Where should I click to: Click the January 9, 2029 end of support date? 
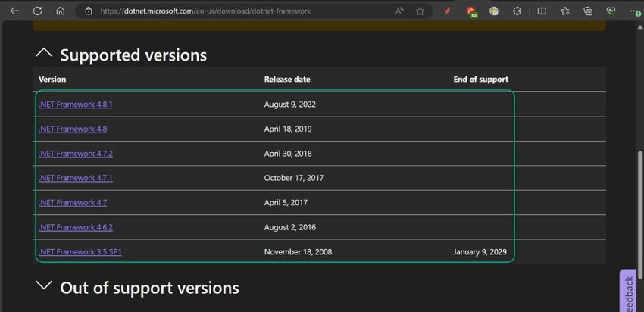click(x=480, y=252)
